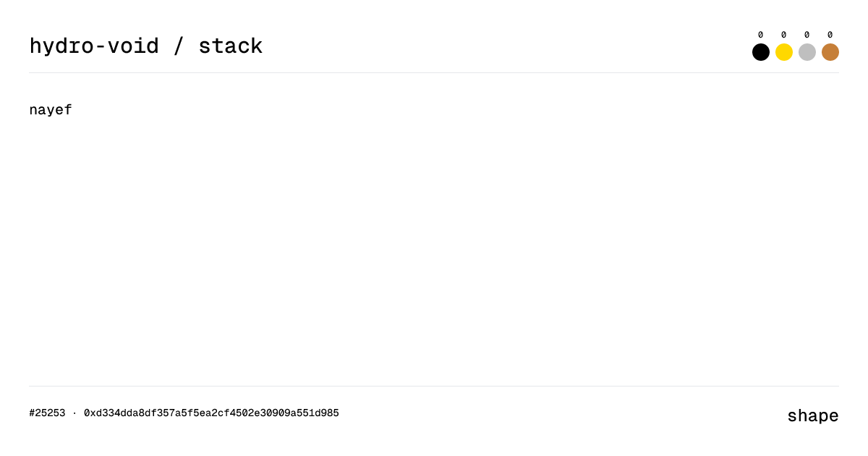This screenshot has height=456, width=868.
Task: Click the 0xd334dda transaction hash
Action: (211, 413)
